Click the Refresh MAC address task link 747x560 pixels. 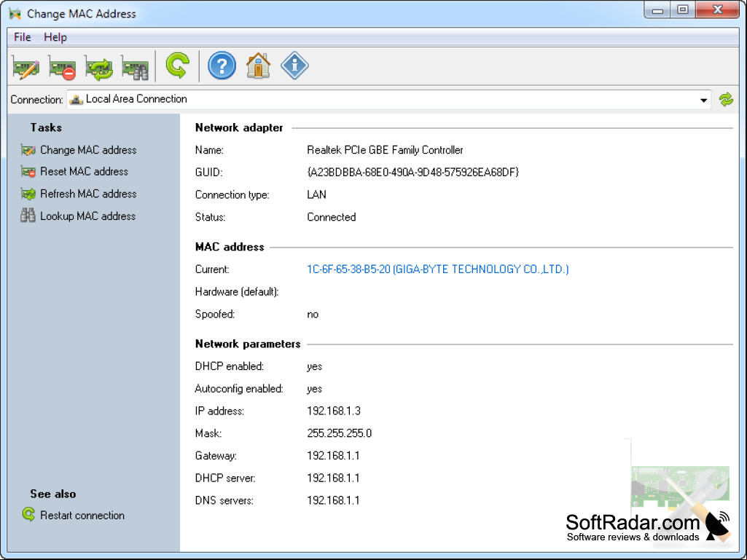(88, 194)
